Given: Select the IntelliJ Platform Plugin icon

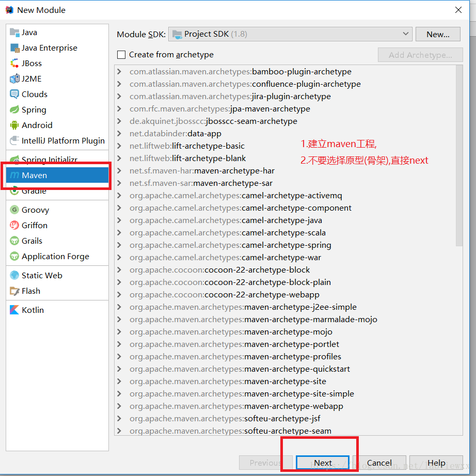Looking at the screenshot, I should [14, 140].
